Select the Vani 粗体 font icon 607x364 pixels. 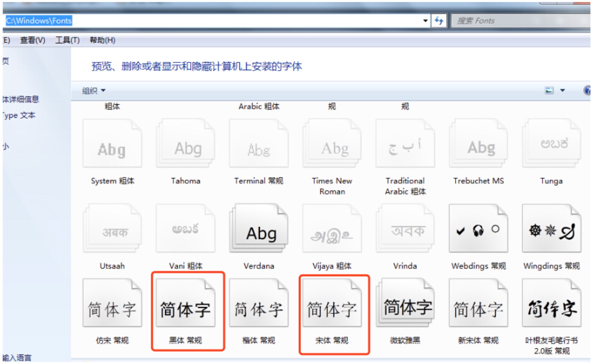[x=186, y=228]
